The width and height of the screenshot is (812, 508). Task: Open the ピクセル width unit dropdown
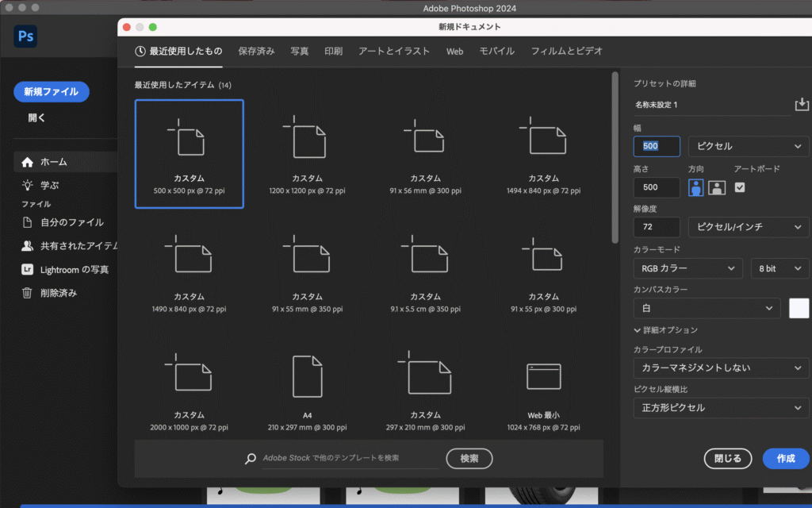click(748, 147)
